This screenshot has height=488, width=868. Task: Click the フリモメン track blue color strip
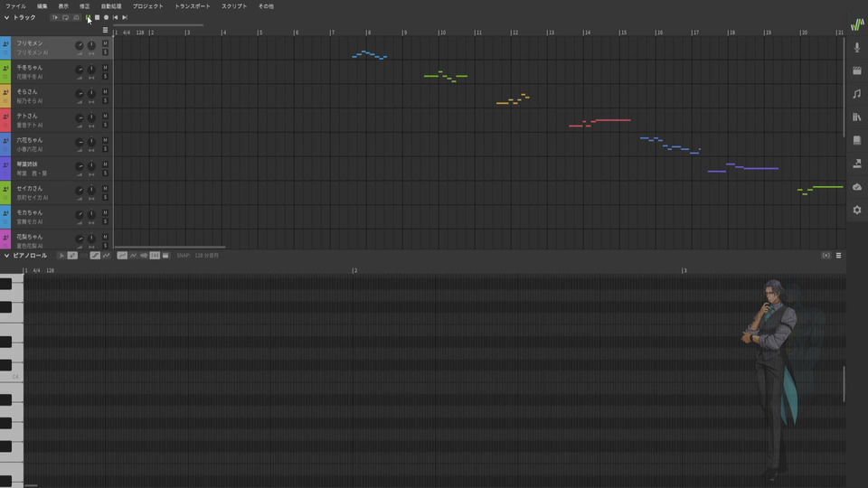point(5,48)
